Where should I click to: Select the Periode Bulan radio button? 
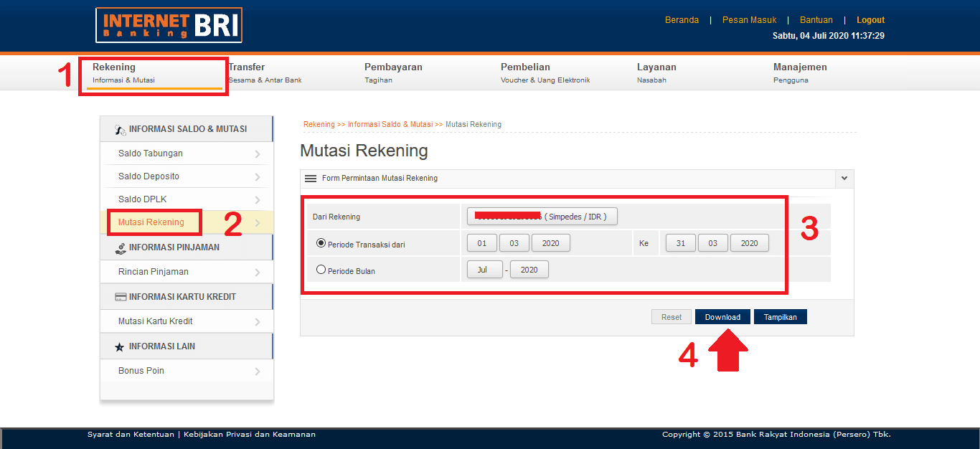point(321,270)
